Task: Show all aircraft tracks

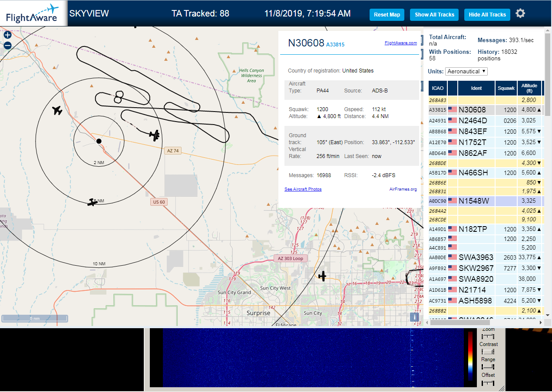Action: coord(434,14)
